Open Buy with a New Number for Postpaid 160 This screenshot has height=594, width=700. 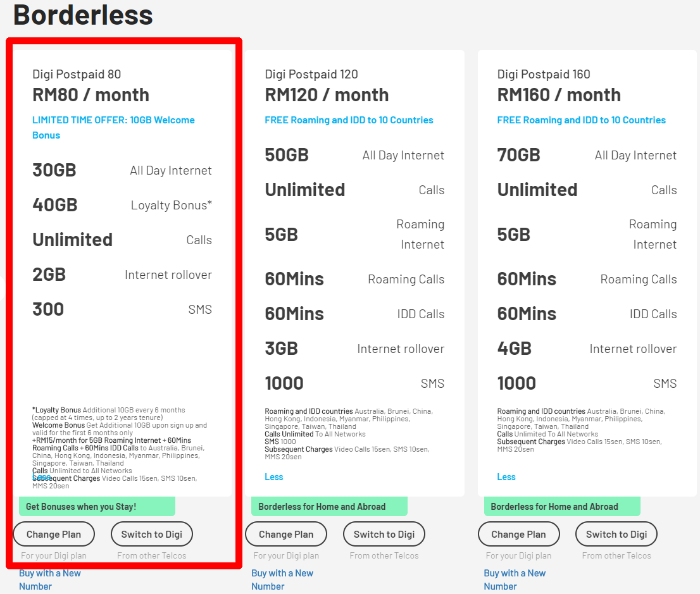515,579
